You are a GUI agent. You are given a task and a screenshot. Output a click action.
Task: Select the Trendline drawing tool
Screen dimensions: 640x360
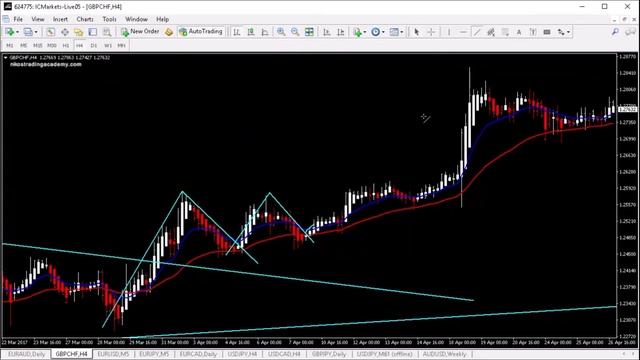(477, 32)
